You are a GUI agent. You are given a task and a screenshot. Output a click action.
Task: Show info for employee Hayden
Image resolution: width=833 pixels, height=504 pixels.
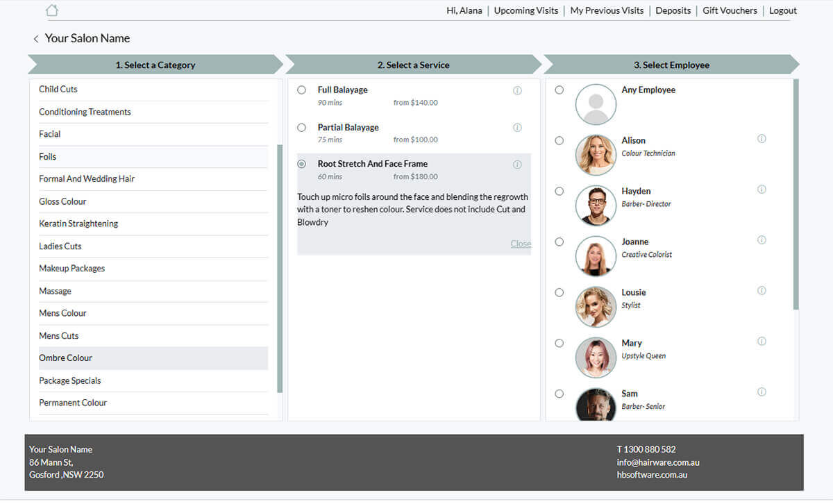pyautogui.click(x=762, y=190)
